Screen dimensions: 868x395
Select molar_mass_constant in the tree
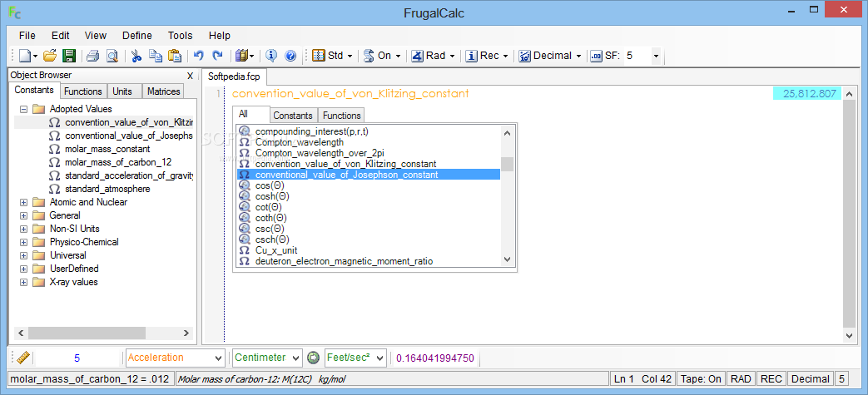coord(107,149)
